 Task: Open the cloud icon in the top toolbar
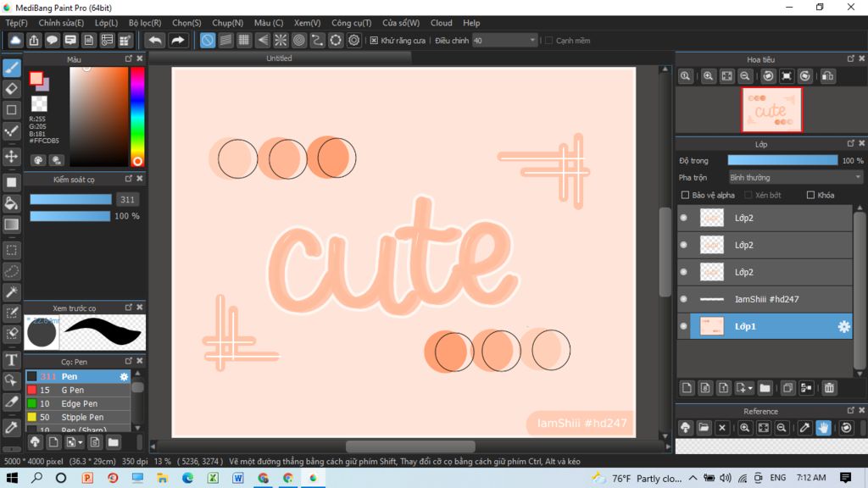[15, 41]
